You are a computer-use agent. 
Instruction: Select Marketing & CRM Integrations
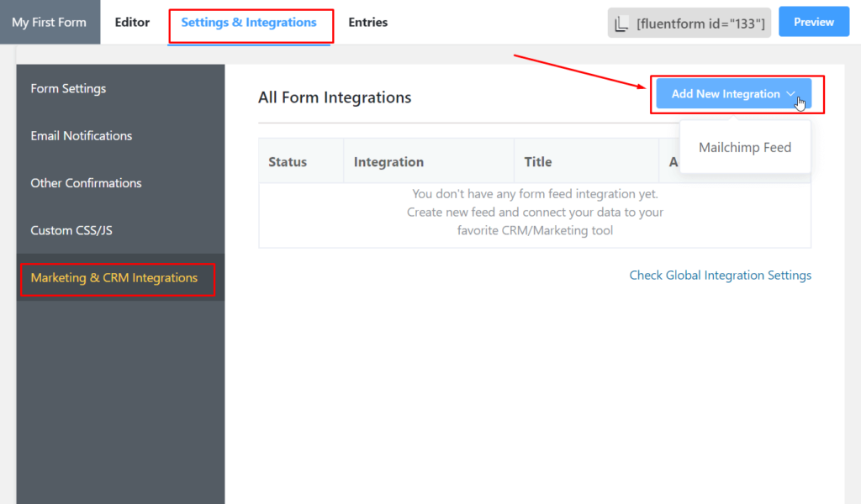116,277
